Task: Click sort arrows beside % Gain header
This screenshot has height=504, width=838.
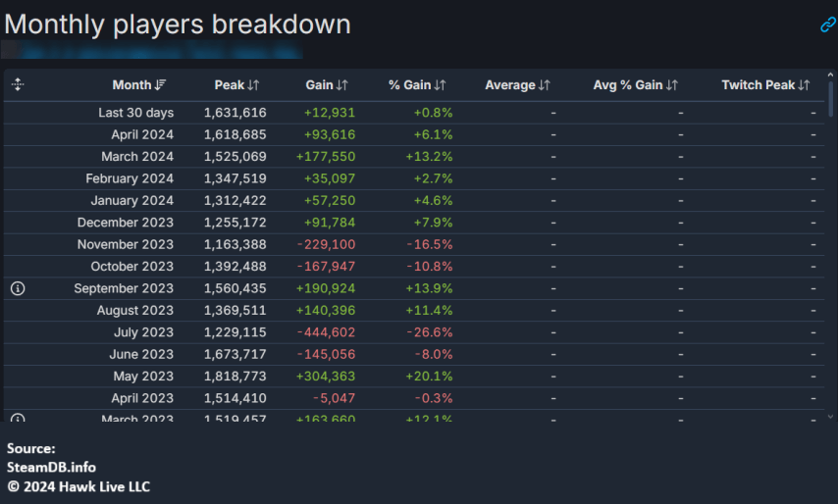Action: point(440,85)
